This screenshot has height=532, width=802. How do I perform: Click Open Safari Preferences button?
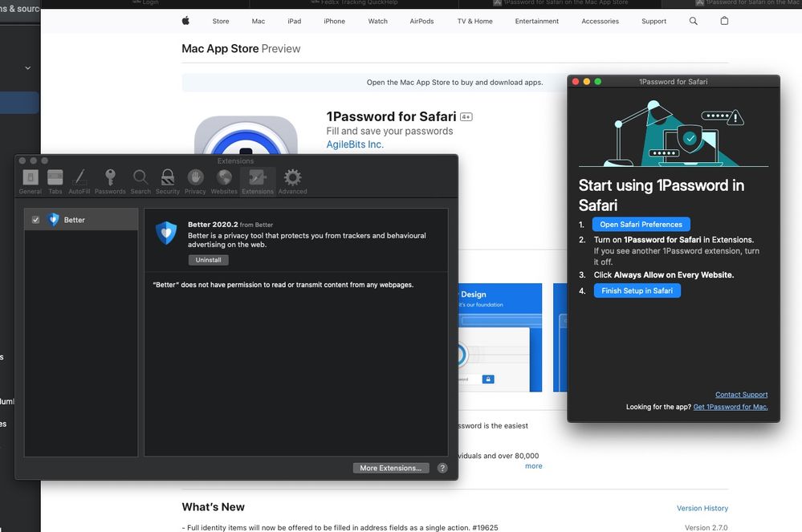pos(641,225)
